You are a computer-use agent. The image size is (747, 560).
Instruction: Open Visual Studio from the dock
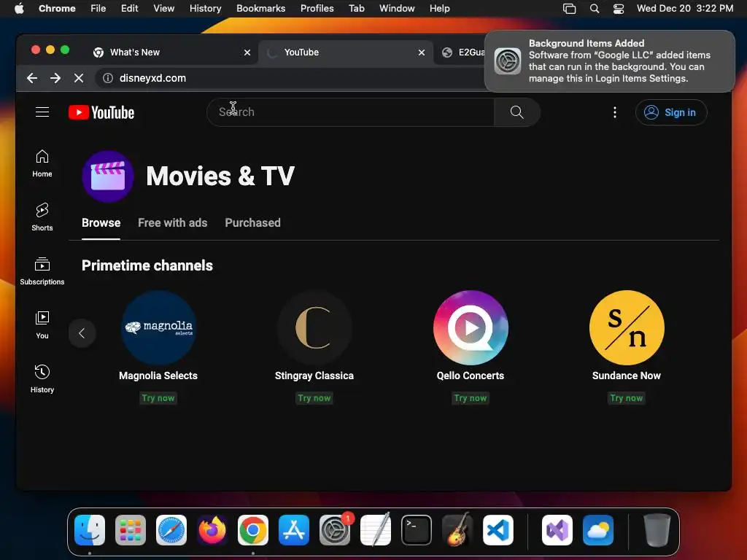coord(557,530)
